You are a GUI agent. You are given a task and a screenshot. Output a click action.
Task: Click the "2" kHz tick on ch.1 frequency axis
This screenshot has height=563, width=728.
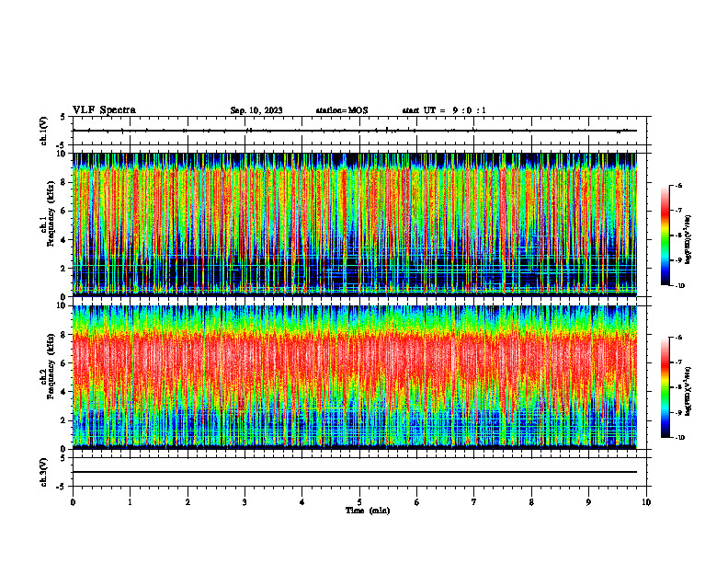point(64,268)
